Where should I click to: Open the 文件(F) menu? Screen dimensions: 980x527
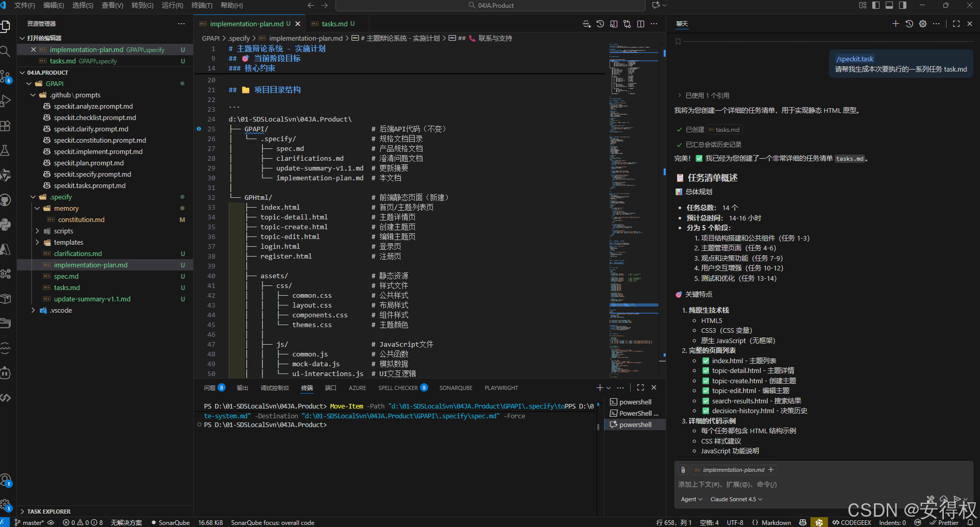(x=24, y=5)
